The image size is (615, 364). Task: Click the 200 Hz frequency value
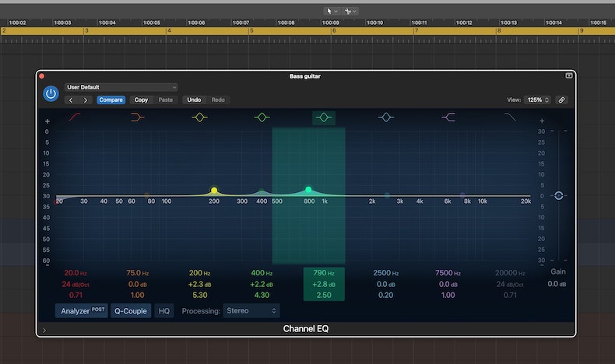(199, 273)
